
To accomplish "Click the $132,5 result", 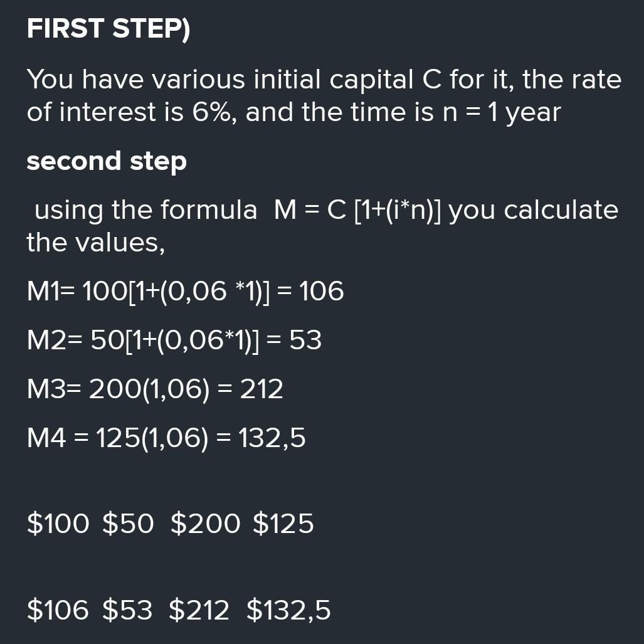I will click(288, 610).
